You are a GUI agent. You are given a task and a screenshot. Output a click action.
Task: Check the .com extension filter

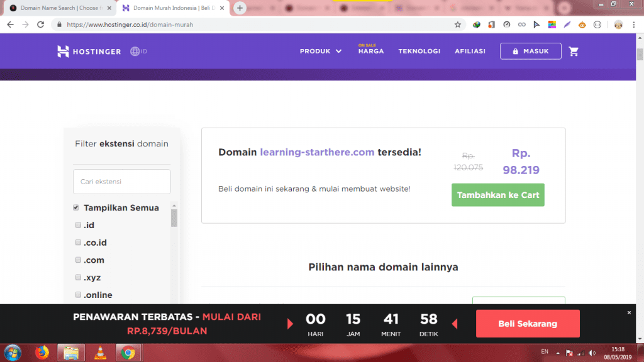coord(78,260)
